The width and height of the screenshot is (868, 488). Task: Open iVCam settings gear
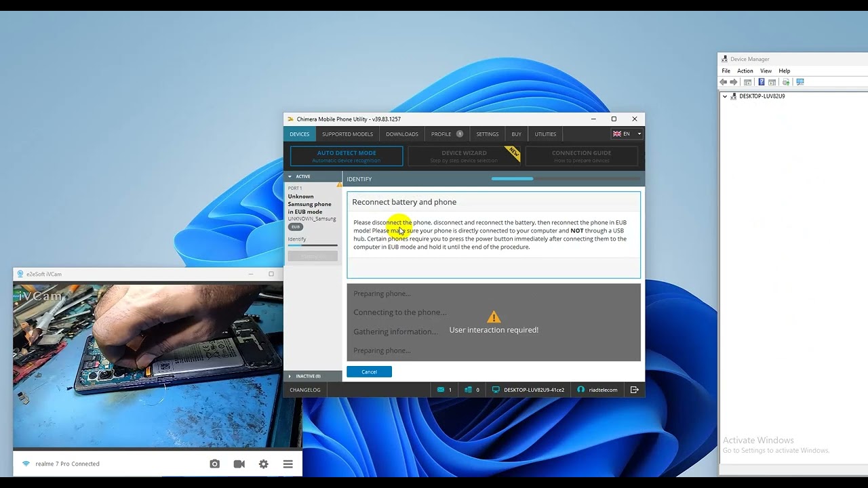[x=263, y=464]
